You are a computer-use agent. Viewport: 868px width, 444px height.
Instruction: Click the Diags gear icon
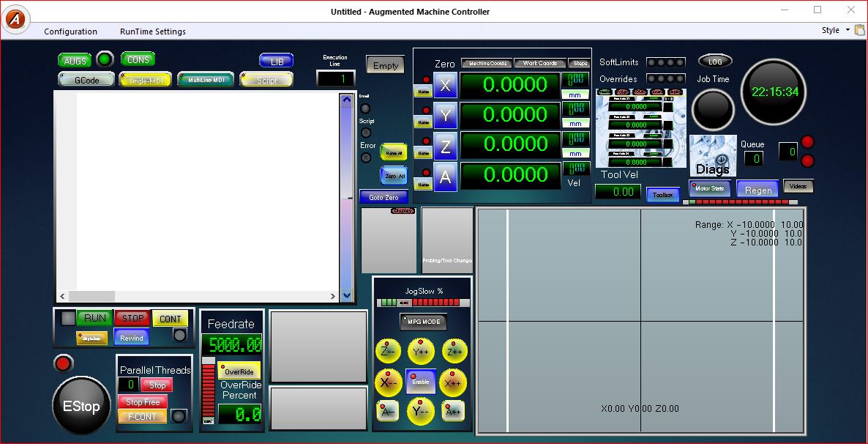(x=713, y=155)
